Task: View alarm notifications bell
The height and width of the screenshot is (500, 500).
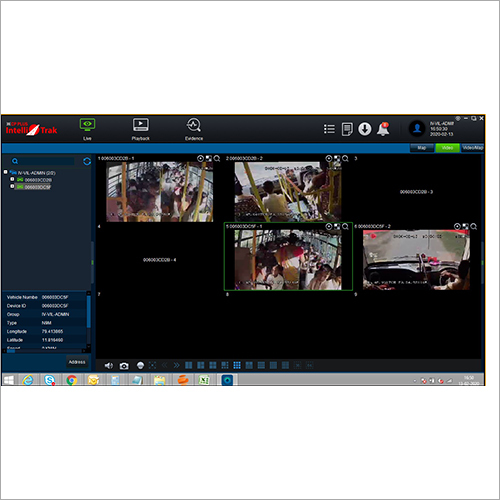Action: (x=383, y=129)
